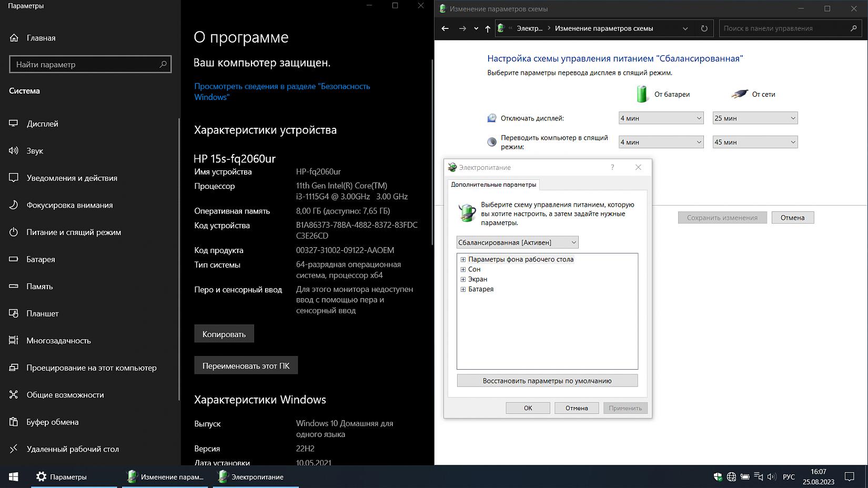The height and width of the screenshot is (488, 868).
Task: Click Отмена in the scheme settings window
Action: coord(793,218)
